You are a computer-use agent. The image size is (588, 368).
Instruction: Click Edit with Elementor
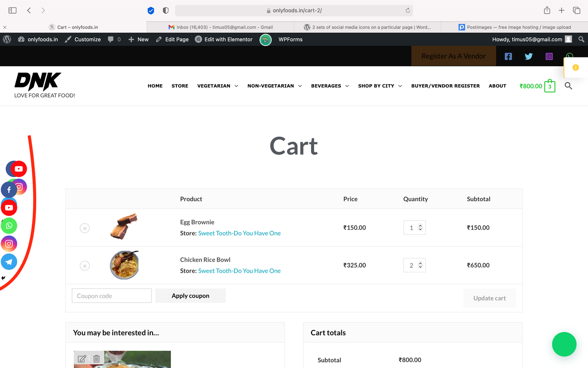[x=224, y=40]
